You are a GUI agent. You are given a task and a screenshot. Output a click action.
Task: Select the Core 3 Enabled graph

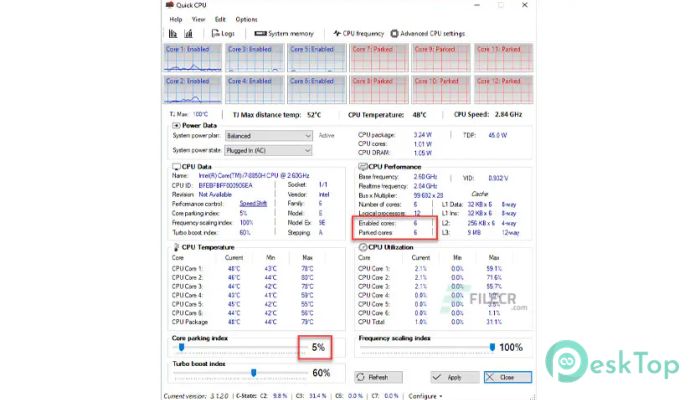click(x=254, y=58)
